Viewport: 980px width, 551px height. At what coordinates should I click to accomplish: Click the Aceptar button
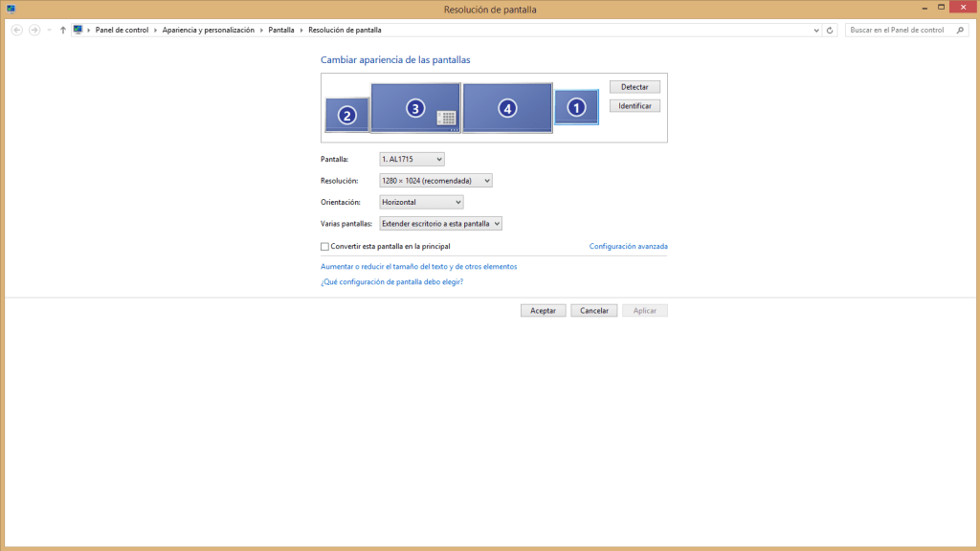pos(544,311)
